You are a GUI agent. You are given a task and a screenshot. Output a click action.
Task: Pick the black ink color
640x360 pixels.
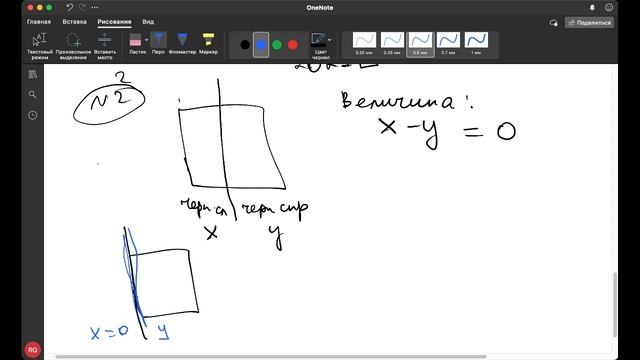coord(245,45)
